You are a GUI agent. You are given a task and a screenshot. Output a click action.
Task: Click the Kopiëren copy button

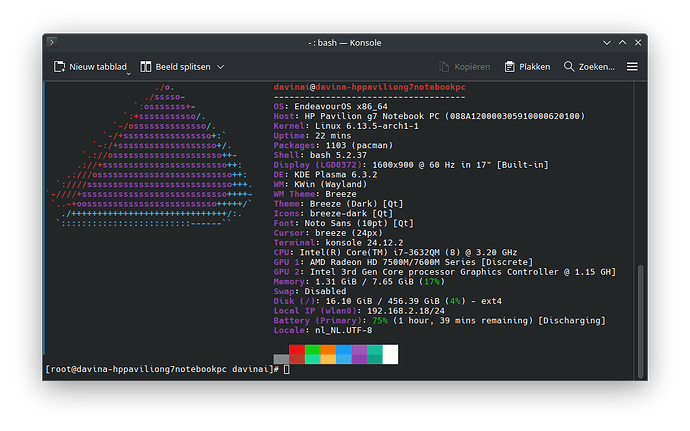point(465,67)
